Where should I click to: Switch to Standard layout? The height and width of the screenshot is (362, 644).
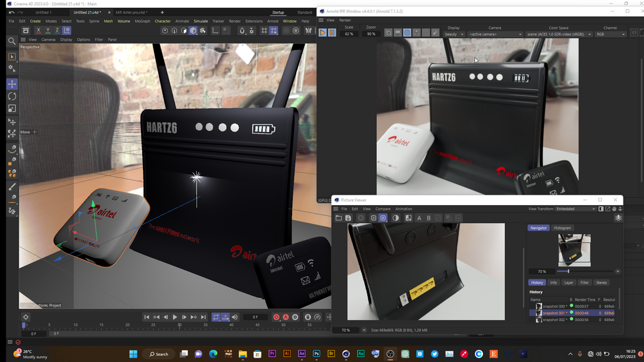[x=304, y=12]
